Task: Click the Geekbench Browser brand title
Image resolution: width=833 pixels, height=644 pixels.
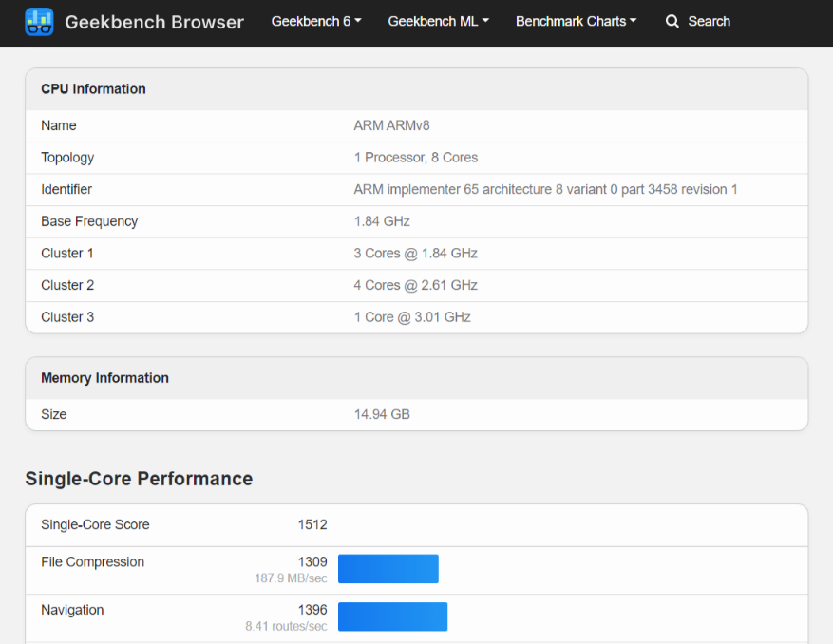Action: tap(154, 21)
